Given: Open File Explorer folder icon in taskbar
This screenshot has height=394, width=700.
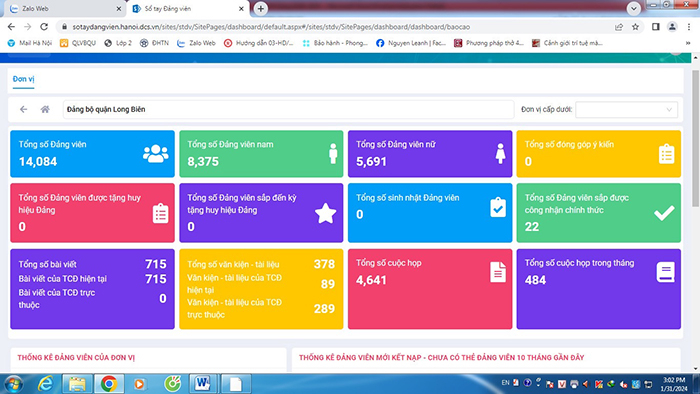Looking at the screenshot, I should click(77, 384).
